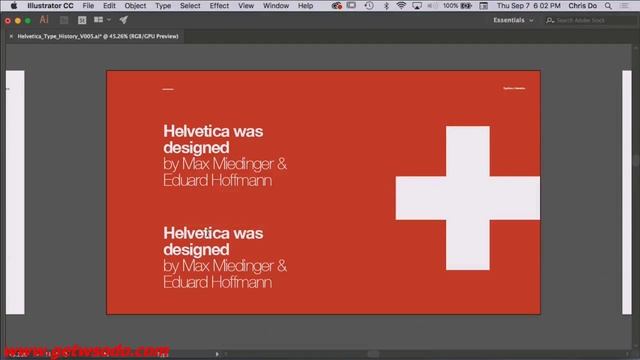Click the status bar play arrow
This screenshot has width=640, height=360.
[217, 354]
